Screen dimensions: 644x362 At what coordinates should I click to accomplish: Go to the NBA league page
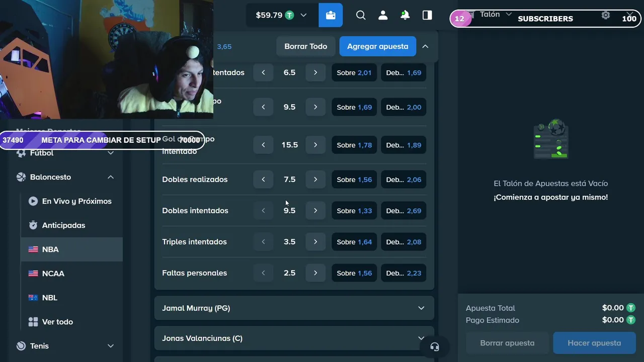(x=71, y=249)
